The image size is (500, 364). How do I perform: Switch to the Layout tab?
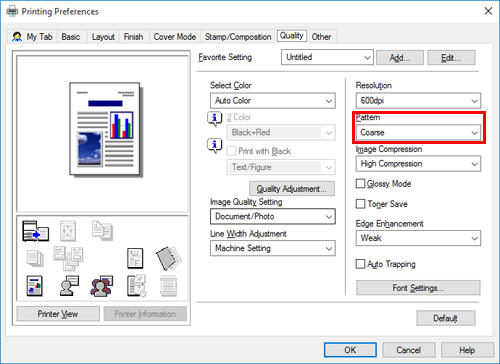[103, 37]
